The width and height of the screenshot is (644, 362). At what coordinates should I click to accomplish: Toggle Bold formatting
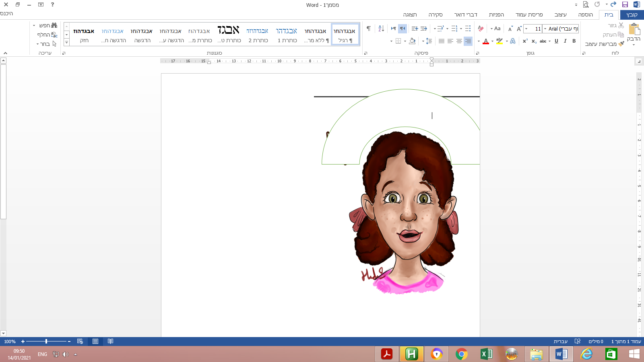(574, 41)
